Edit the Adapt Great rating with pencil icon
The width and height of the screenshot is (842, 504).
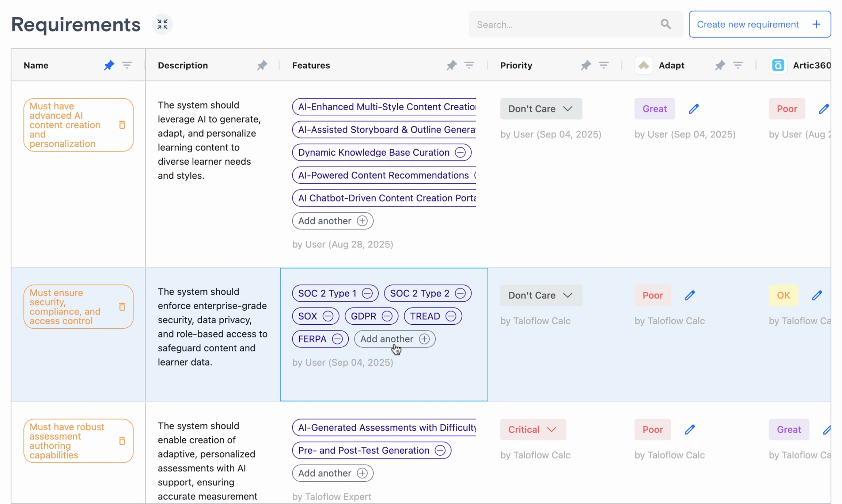[693, 109]
